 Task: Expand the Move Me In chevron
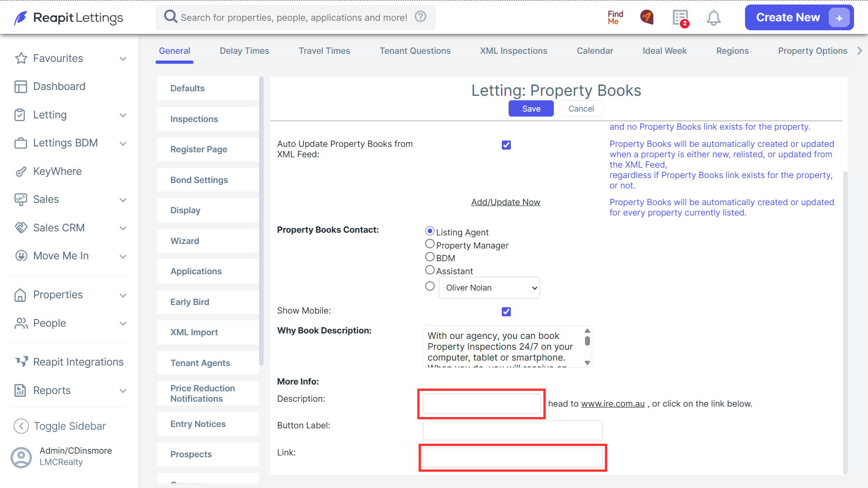(123, 257)
